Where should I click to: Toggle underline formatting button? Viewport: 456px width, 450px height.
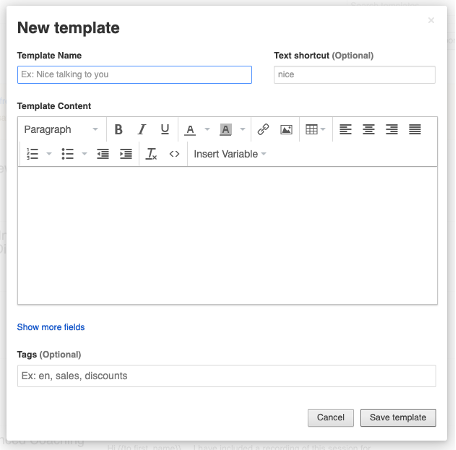coord(165,129)
